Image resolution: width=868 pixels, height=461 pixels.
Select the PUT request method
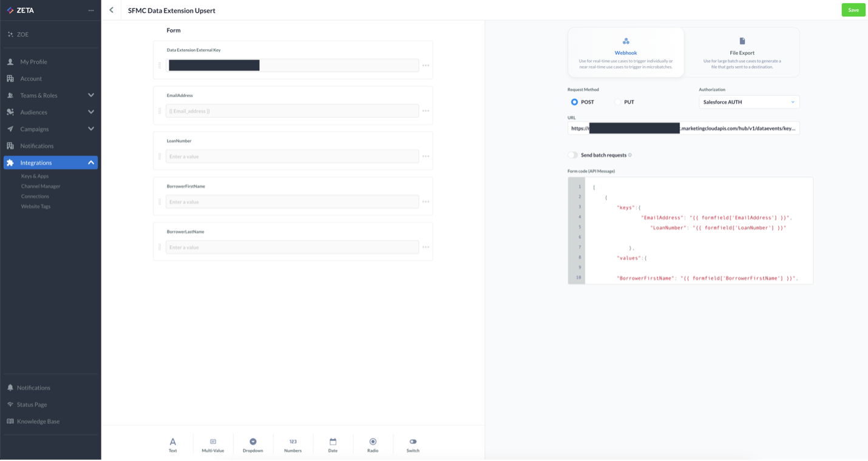point(618,102)
